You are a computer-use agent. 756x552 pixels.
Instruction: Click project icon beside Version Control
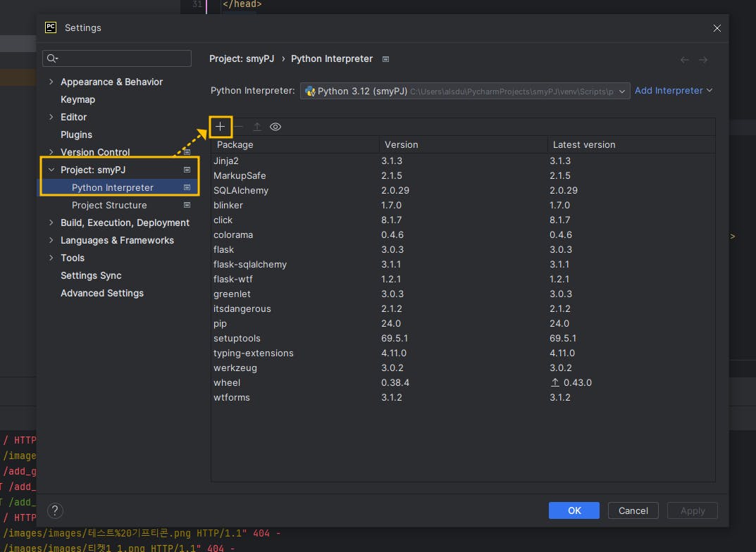point(187,152)
